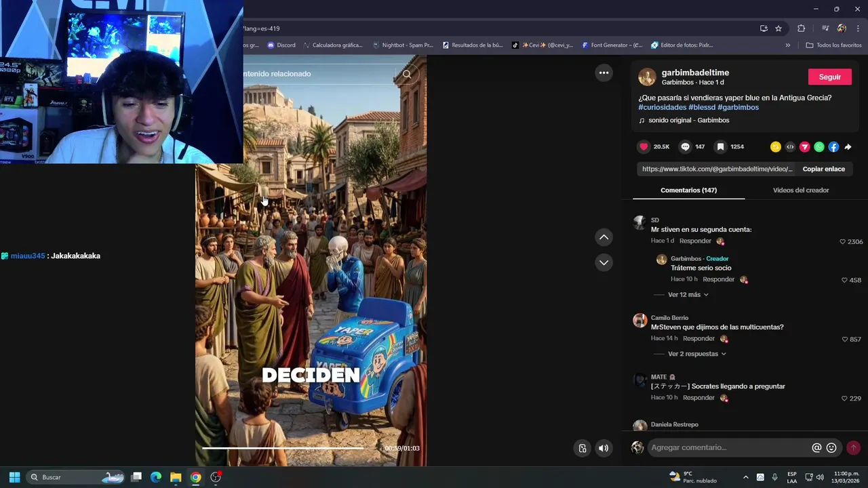The height and width of the screenshot is (488, 868).
Task: Select the 'Comentarios (147)' tab
Action: (688, 190)
